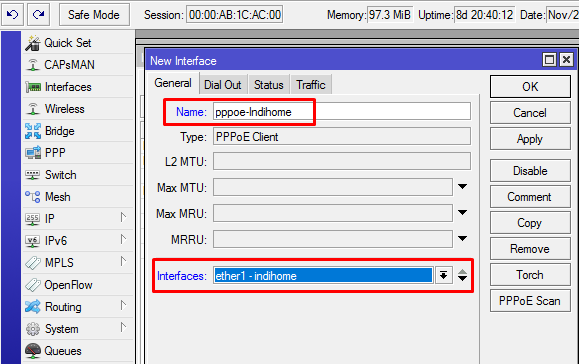Click the Uptime 8d 20:40:12 value

point(484,15)
